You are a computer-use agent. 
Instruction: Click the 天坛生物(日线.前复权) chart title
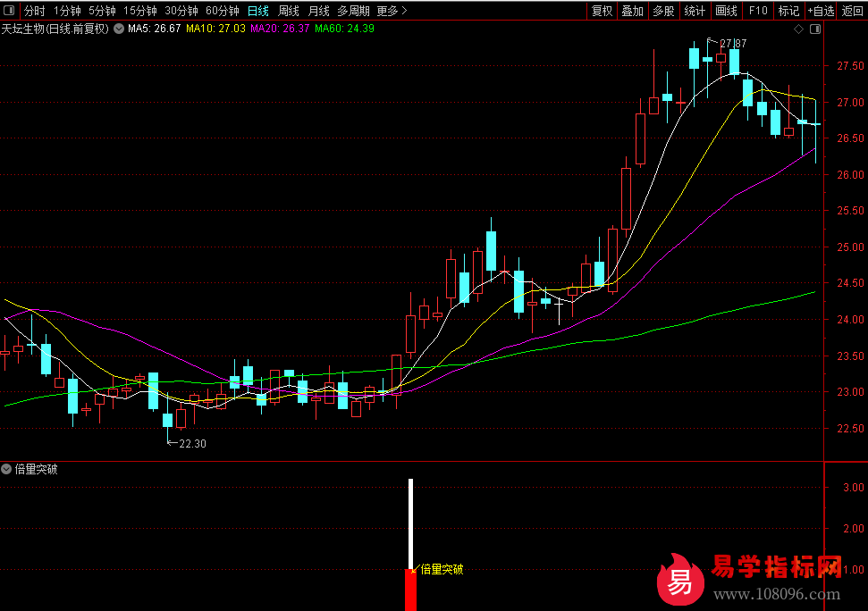(x=55, y=29)
